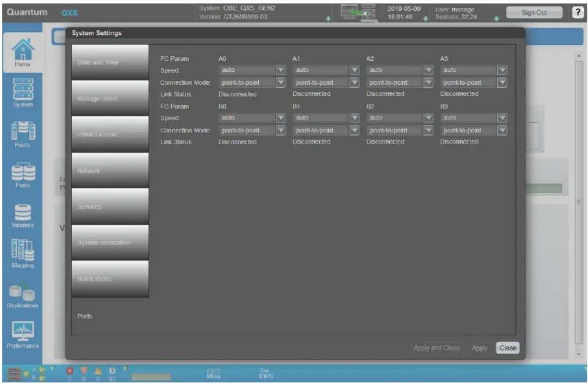
Task: Click green arrow beside date and time
Action: coord(425,20)
